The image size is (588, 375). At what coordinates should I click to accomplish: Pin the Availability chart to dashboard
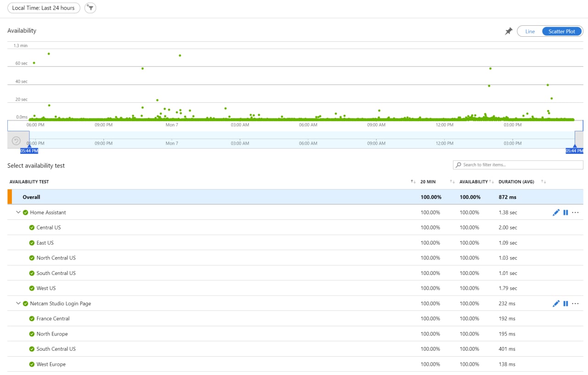[x=509, y=31]
